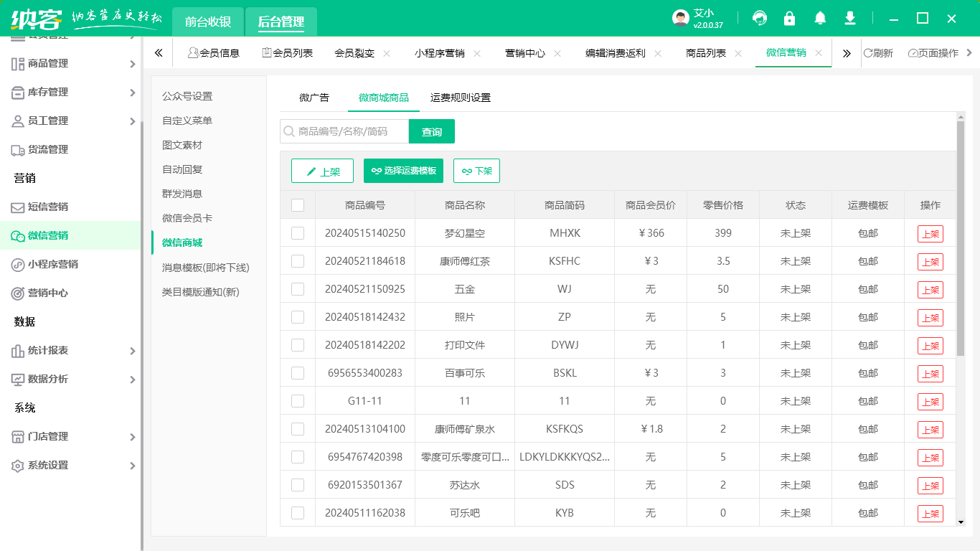The height and width of the screenshot is (551, 980).
Task: Click the 查询 search button
Action: pos(432,131)
